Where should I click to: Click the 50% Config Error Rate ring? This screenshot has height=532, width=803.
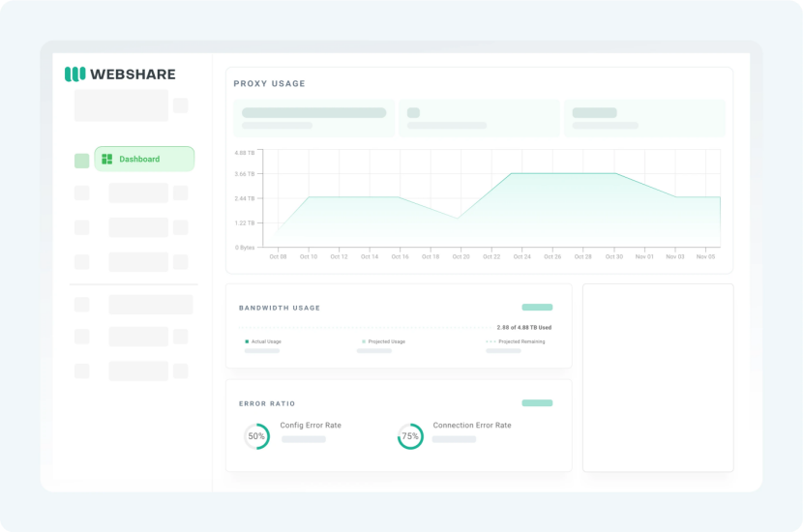[x=256, y=436]
